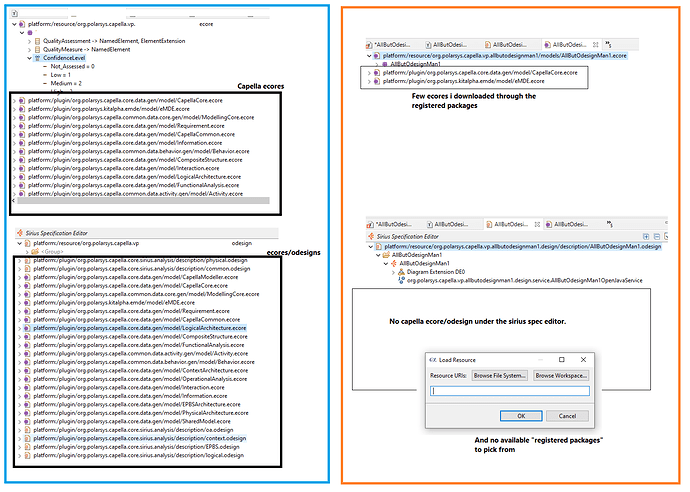Click the EPBSArchitecture.ecore file icon
The height and width of the screenshot is (492, 690).
[x=27, y=405]
